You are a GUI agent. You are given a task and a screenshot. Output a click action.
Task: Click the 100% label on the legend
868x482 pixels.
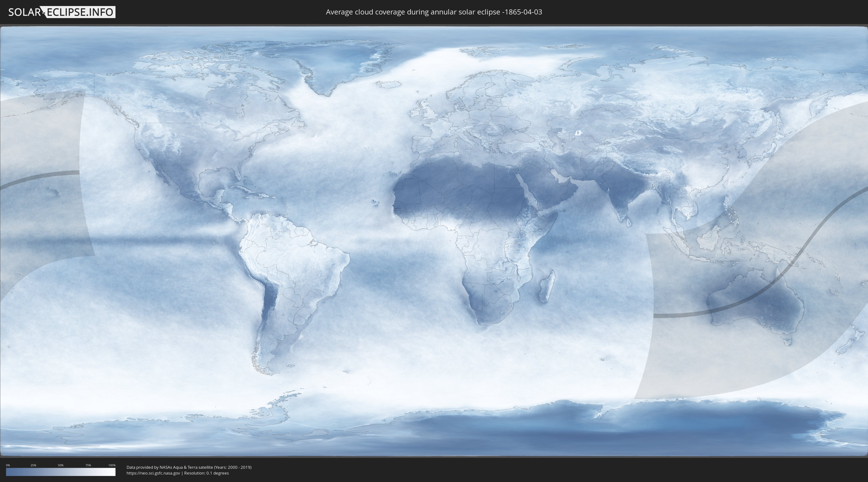112,465
